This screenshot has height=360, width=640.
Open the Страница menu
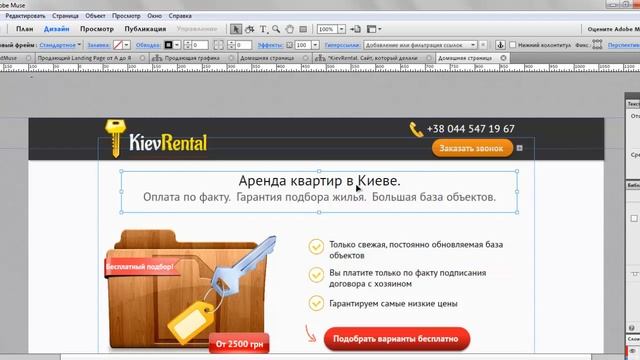[x=65, y=16]
